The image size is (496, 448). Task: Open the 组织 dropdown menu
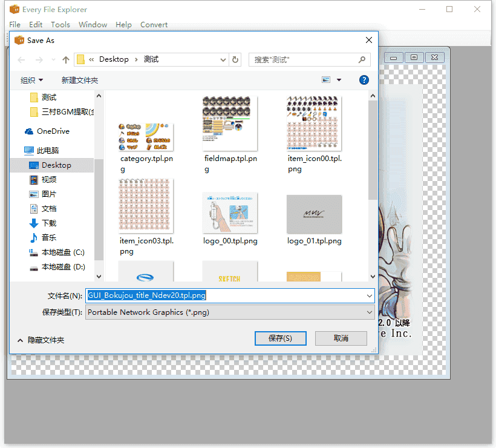[31, 80]
